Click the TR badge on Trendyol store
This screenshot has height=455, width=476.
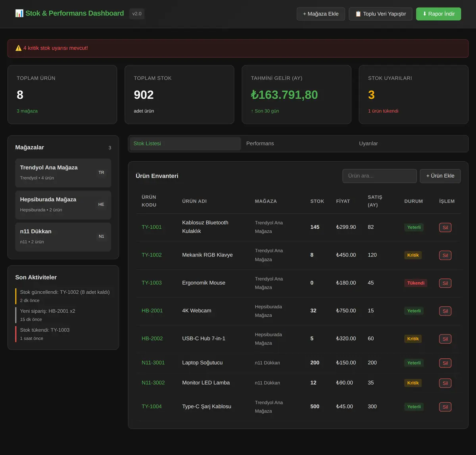101,172
